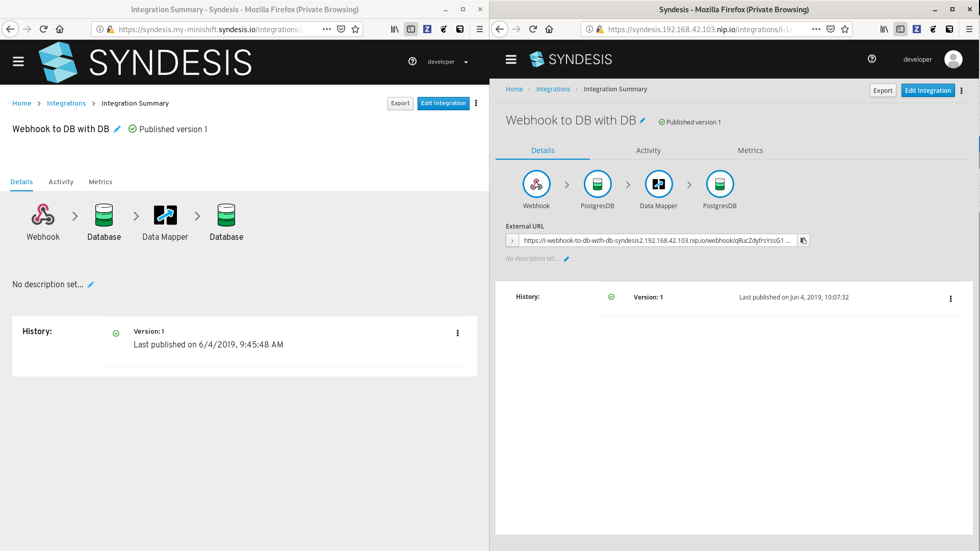The image size is (980, 551).
Task: Open the Version 1 history kebab menu
Action: click(x=950, y=299)
